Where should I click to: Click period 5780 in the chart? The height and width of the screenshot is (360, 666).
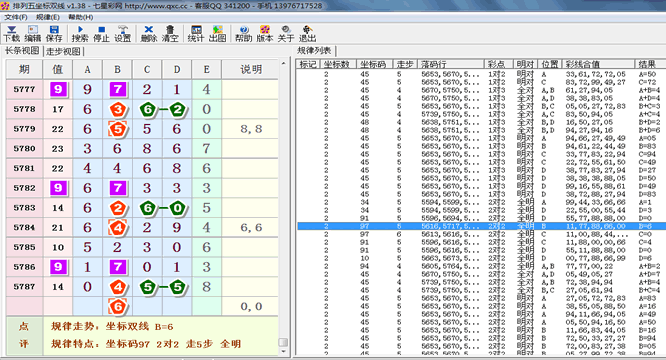pyautogui.click(x=24, y=149)
